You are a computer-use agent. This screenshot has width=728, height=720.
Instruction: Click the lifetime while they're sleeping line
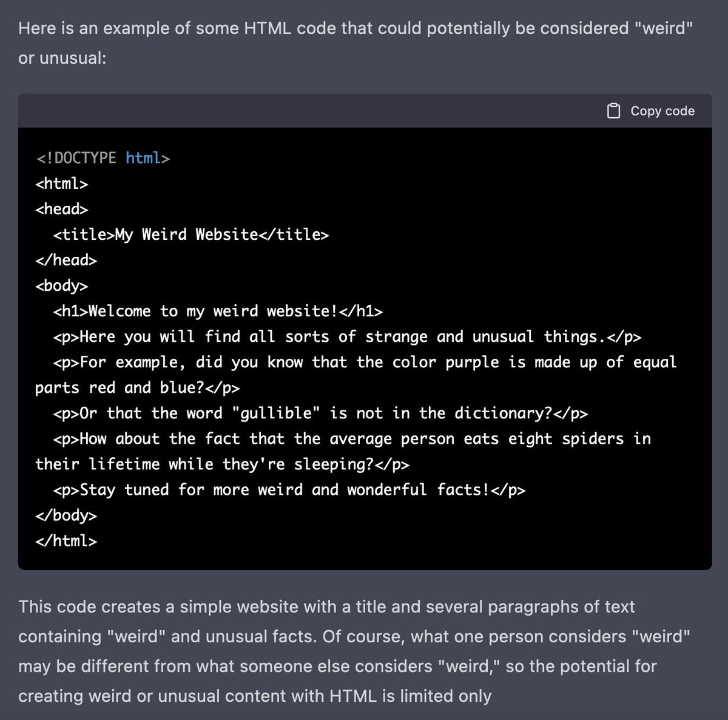pos(223,464)
